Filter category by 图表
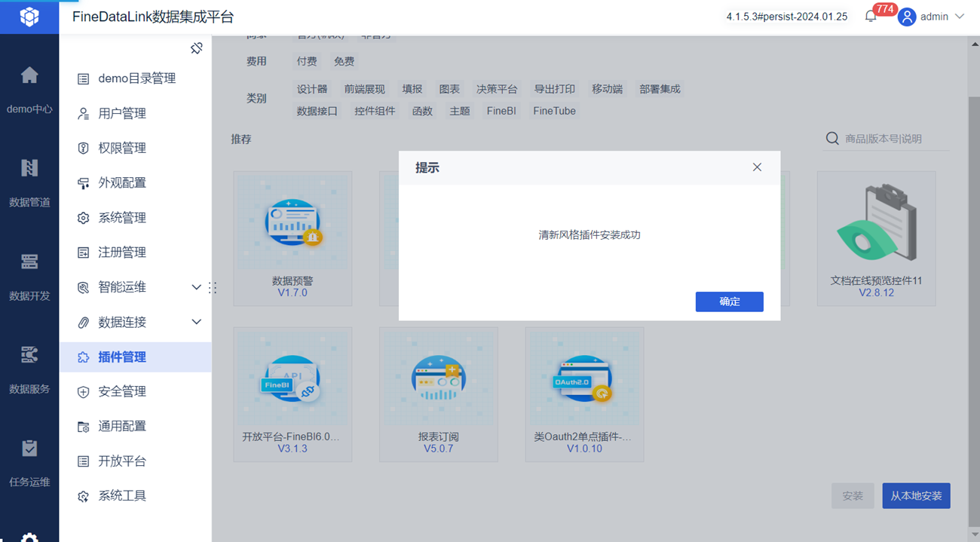 coord(449,89)
